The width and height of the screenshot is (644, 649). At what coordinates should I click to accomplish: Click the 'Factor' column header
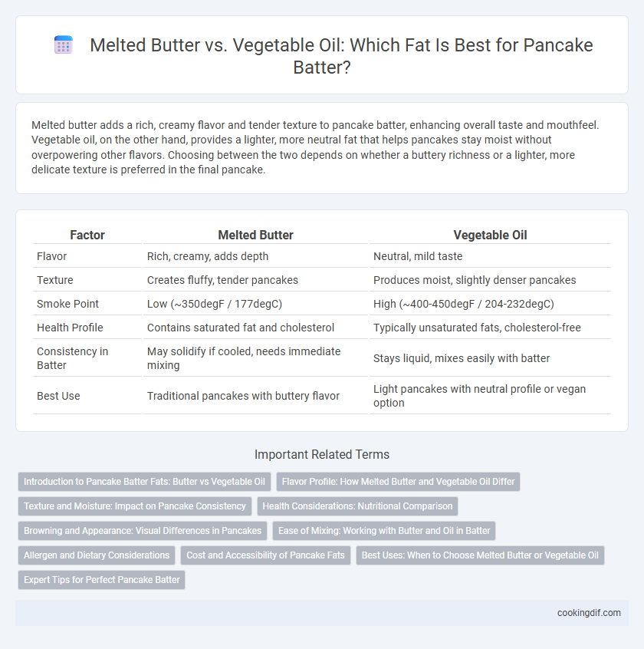coord(87,235)
